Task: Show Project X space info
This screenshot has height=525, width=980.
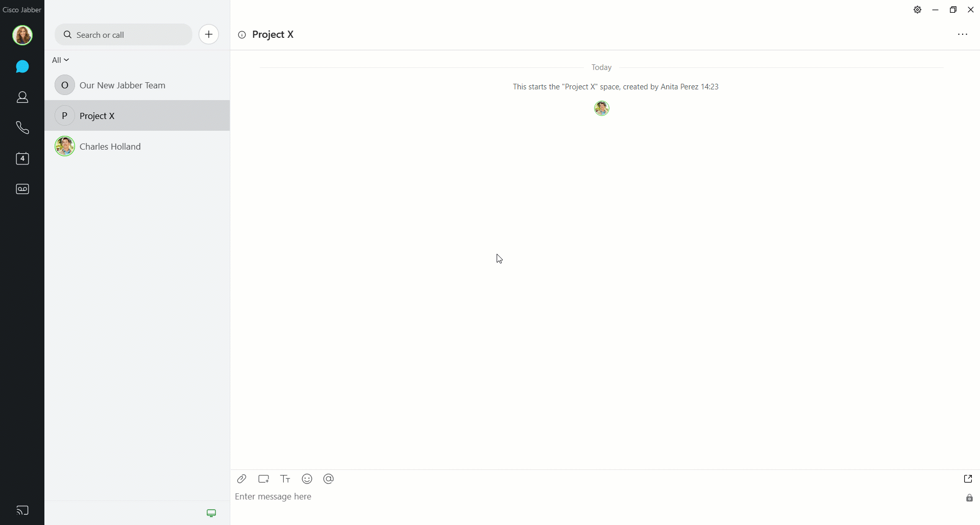Action: (x=242, y=35)
